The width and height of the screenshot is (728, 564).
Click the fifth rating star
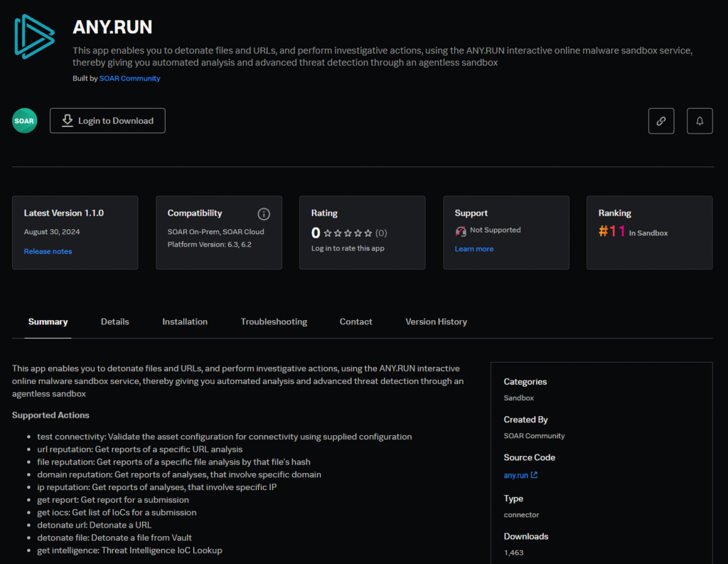tap(368, 233)
